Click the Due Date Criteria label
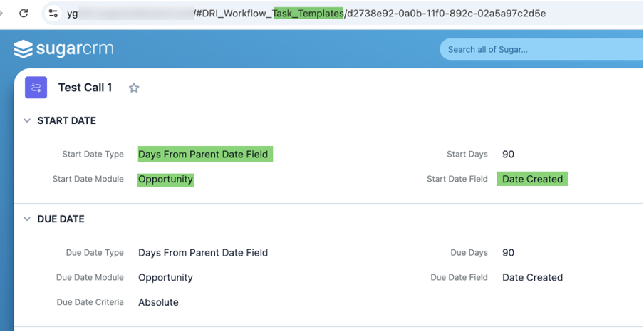This screenshot has width=644, height=332. (x=90, y=302)
